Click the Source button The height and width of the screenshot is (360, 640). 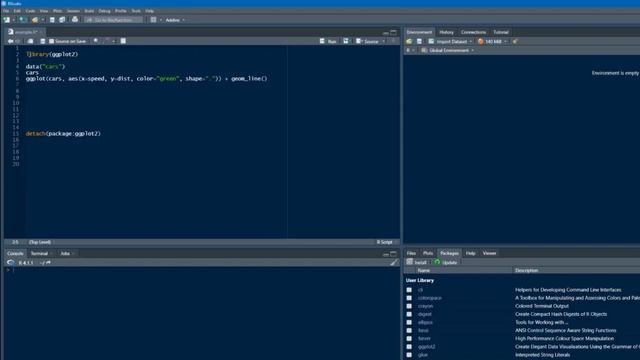point(368,42)
